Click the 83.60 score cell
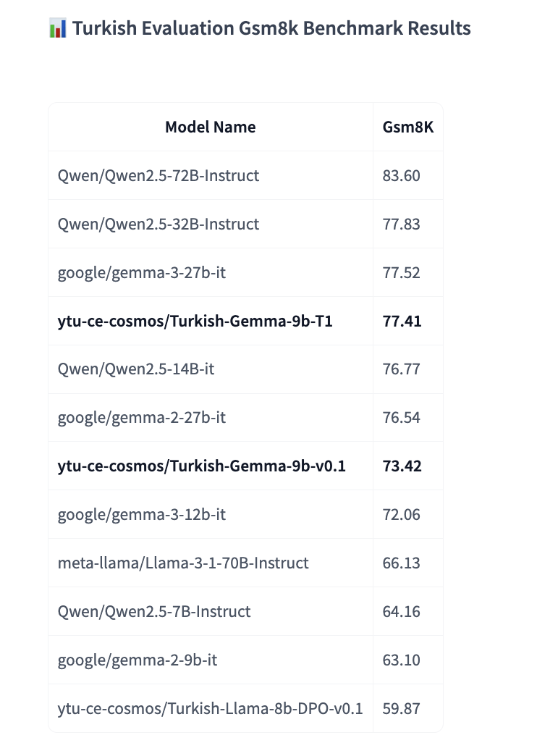The image size is (537, 756). pos(402,175)
